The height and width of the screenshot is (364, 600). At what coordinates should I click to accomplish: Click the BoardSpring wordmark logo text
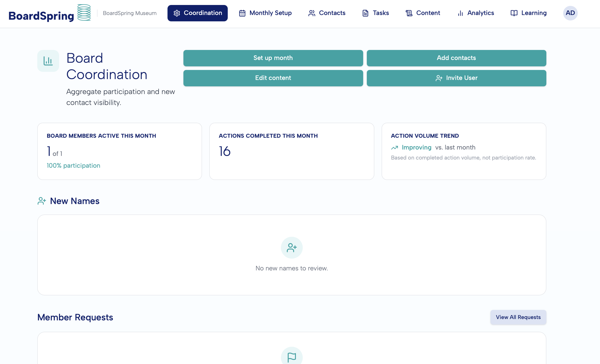pos(41,16)
